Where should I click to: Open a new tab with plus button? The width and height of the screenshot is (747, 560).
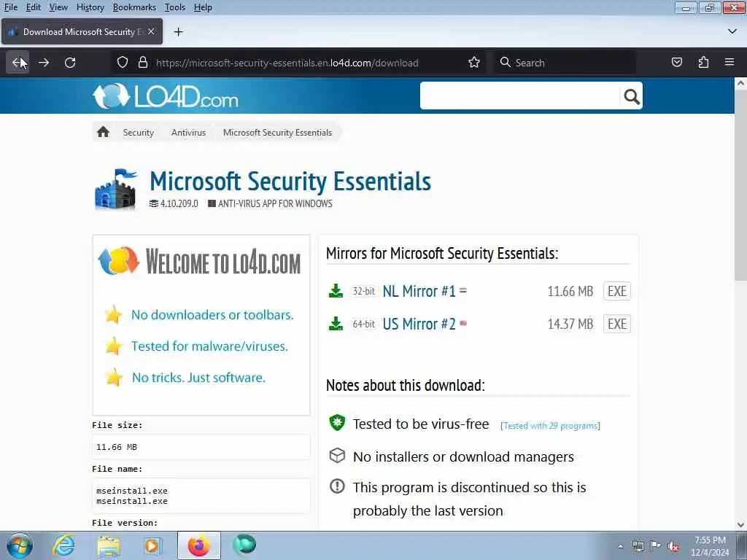coord(179,32)
